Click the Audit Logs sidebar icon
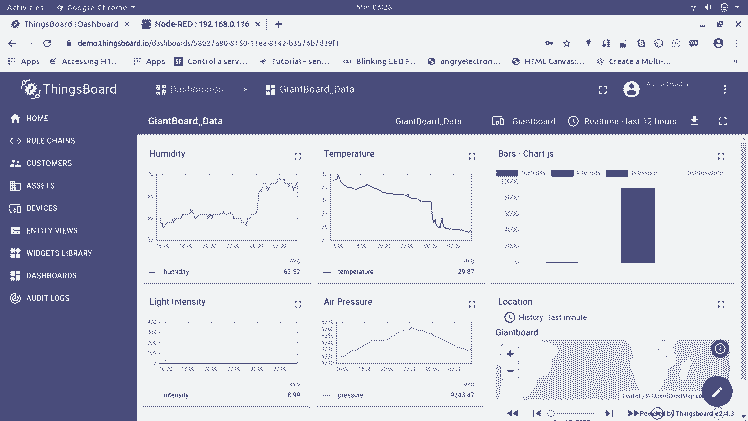The height and width of the screenshot is (421, 748). coord(15,298)
